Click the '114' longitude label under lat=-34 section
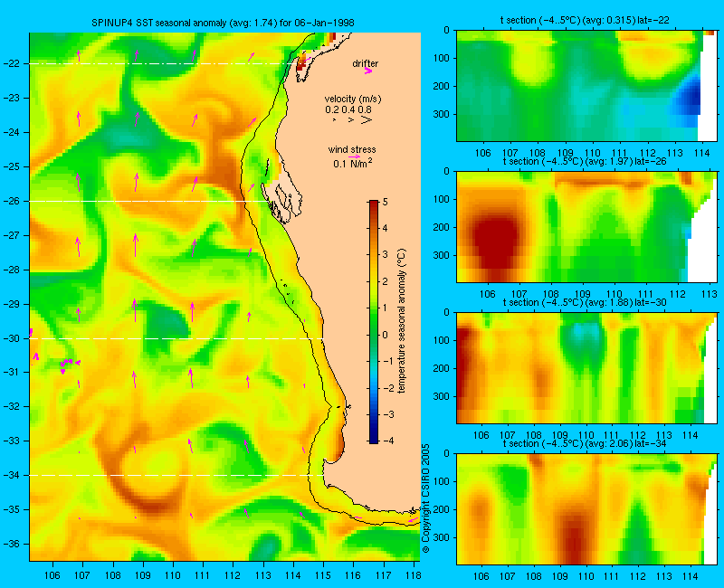Image resolution: width=724 pixels, height=588 pixels. point(691,576)
